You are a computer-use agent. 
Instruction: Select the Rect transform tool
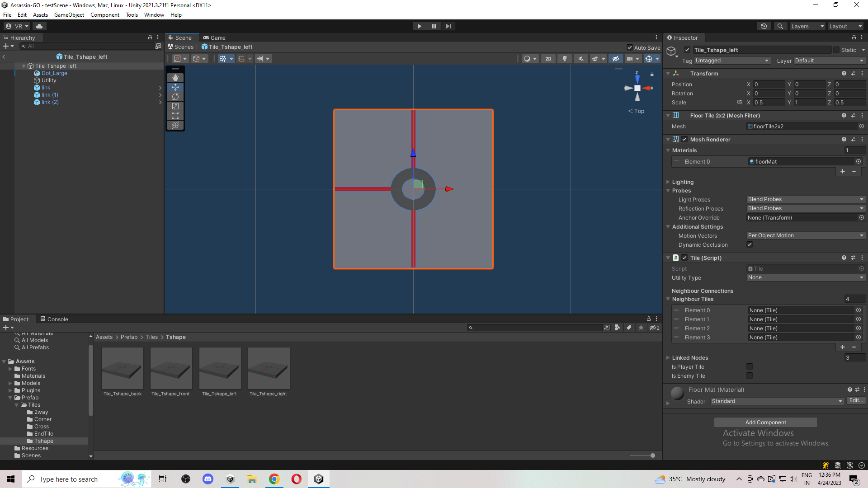[x=175, y=116]
